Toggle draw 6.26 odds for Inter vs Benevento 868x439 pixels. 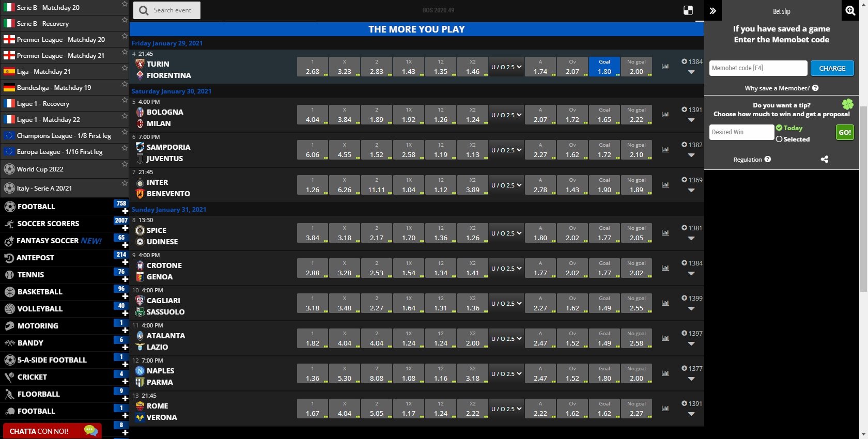[345, 185]
